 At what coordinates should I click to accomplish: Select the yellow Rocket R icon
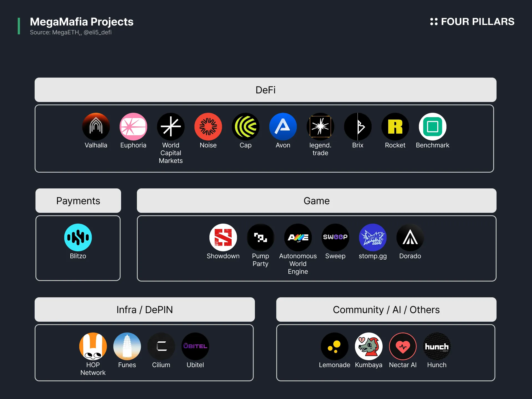coord(395,127)
